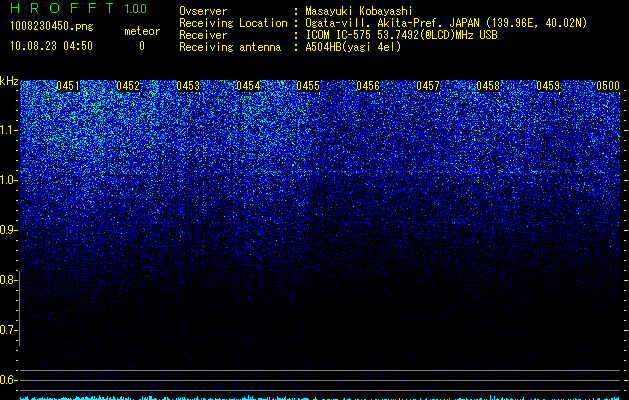The width and height of the screenshot is (629, 400).
Task: Click the 0453 time marker
Action: [x=188, y=86]
